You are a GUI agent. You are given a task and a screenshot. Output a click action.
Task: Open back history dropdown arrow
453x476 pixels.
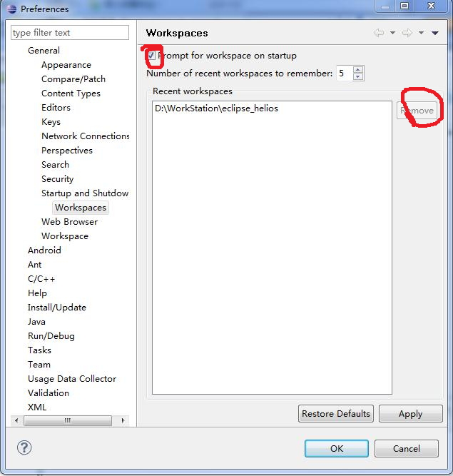click(x=392, y=33)
